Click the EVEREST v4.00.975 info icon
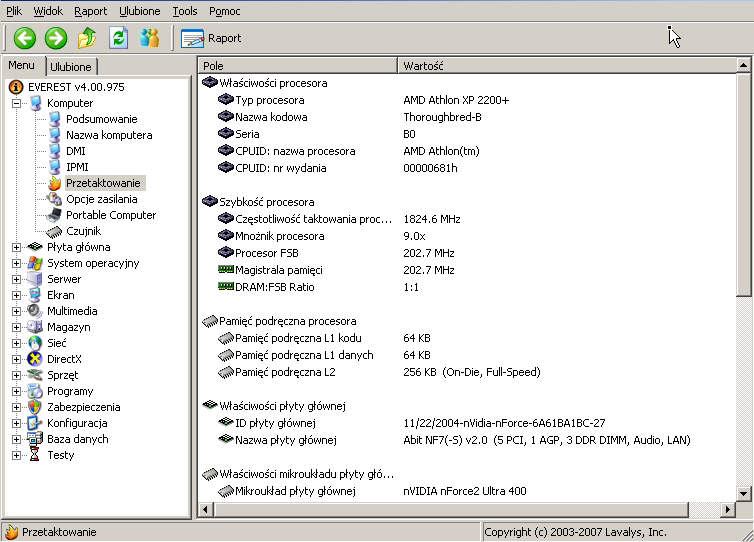The height and width of the screenshot is (542, 754). 16,87
